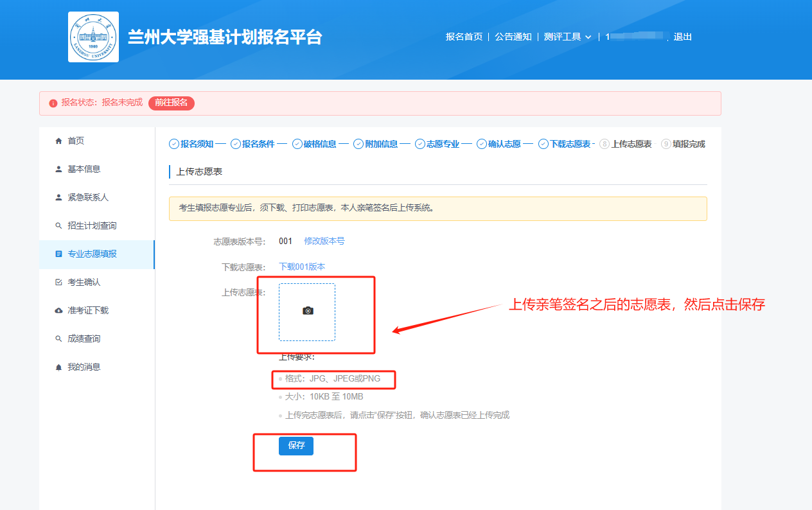Select 专业志愿填报 in the sidebar

(x=92, y=254)
